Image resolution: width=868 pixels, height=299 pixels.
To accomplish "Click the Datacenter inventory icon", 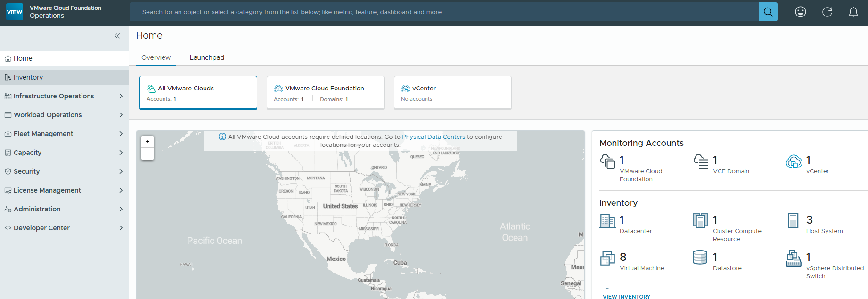I will (607, 220).
